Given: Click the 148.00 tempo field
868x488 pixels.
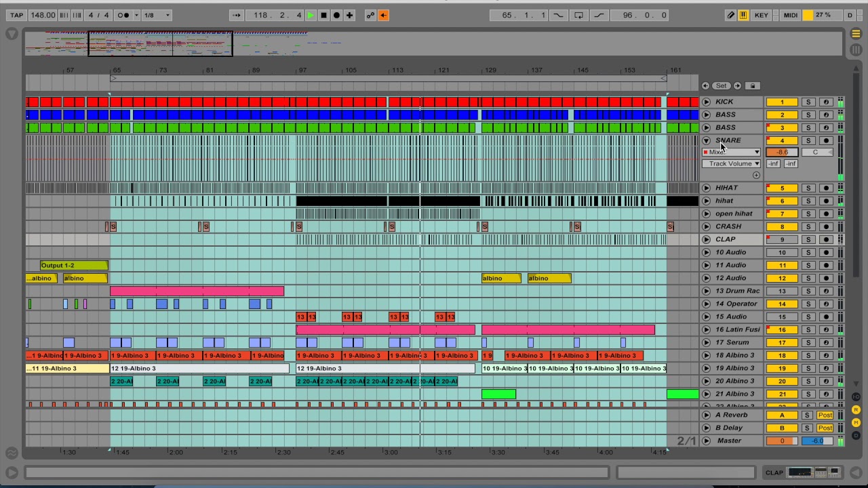Looking at the screenshot, I should (42, 15).
